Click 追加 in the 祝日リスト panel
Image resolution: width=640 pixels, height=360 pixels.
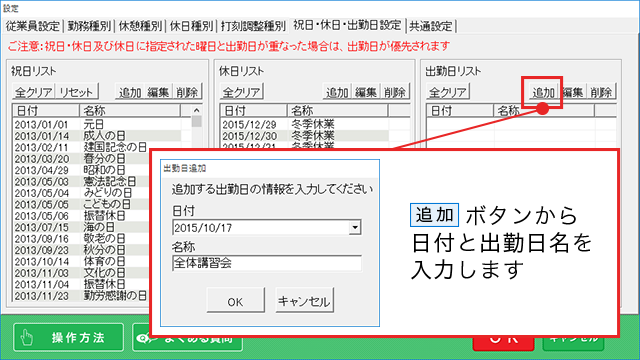click(x=130, y=92)
